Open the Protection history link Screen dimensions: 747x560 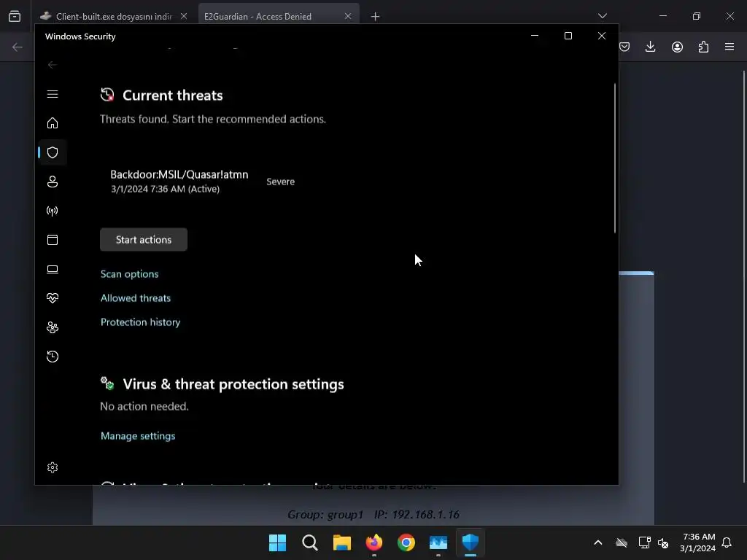coord(140,322)
